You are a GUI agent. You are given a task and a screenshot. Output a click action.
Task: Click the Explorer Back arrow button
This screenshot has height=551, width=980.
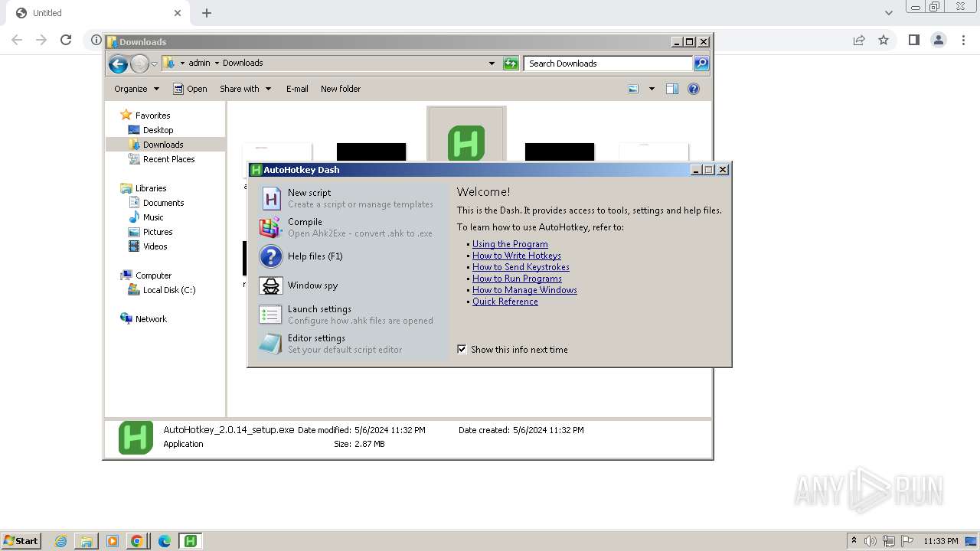(x=118, y=64)
